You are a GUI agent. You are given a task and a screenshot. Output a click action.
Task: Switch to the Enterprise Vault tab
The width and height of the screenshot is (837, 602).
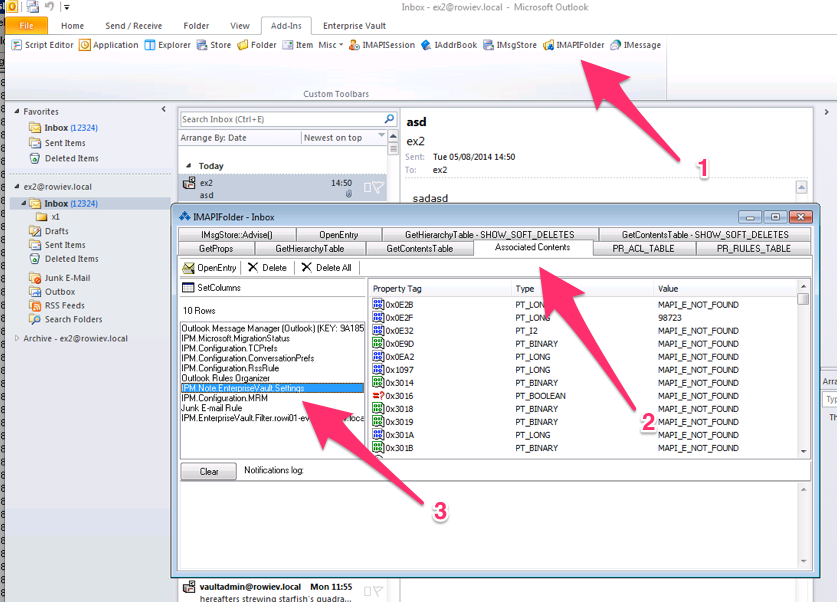pos(354,26)
